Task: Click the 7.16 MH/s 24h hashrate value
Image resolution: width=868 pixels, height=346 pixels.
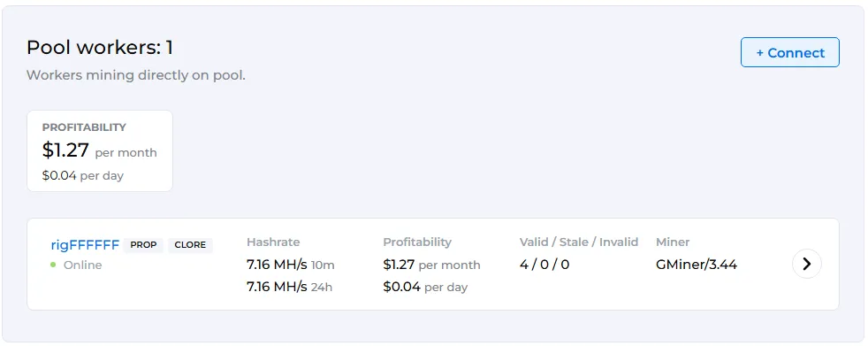Action: tap(290, 287)
